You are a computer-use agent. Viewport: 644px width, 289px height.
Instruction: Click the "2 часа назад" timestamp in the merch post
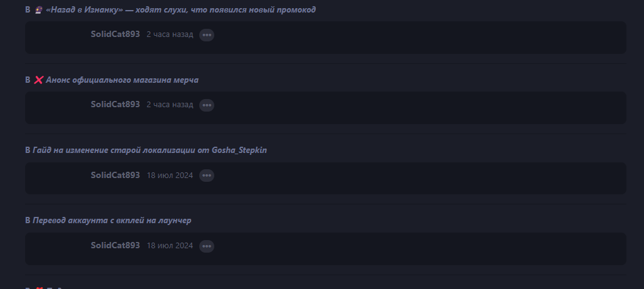click(x=170, y=105)
